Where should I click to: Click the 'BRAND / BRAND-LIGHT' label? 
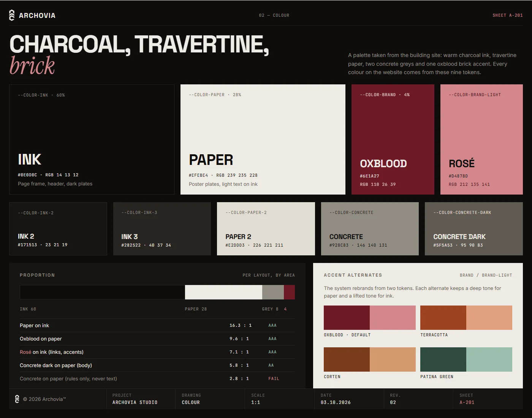point(486,275)
